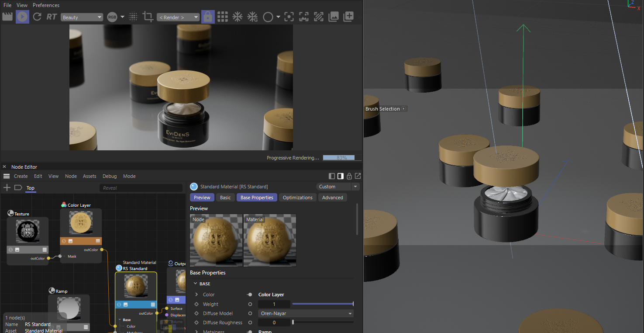Open the arrow next to RGB
The height and width of the screenshot is (333, 644).
click(122, 17)
